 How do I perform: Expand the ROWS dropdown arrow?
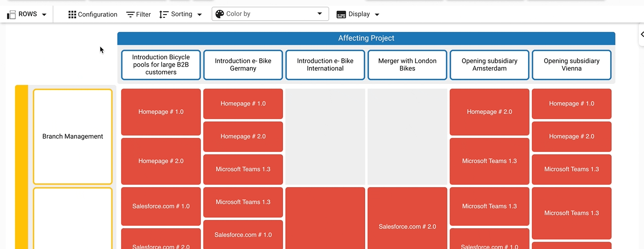pos(44,15)
